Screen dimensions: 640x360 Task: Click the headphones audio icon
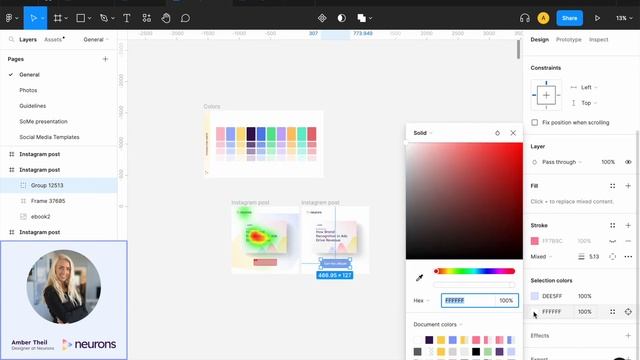(x=525, y=18)
